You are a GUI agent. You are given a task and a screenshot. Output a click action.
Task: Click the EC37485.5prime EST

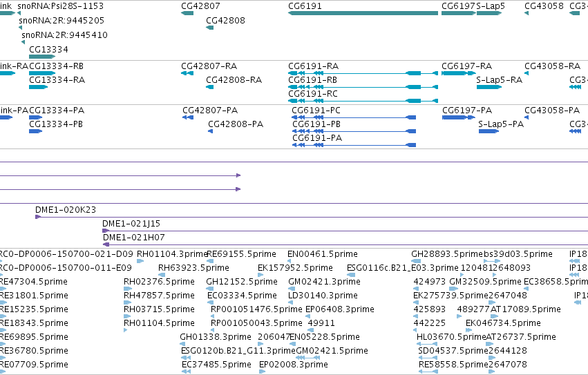(186, 372)
